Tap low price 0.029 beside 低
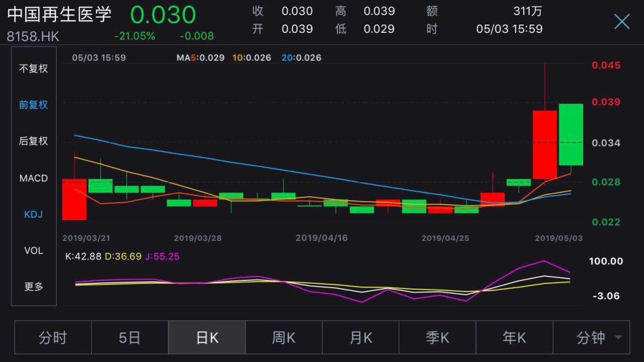This screenshot has height=362, width=644. [379, 29]
